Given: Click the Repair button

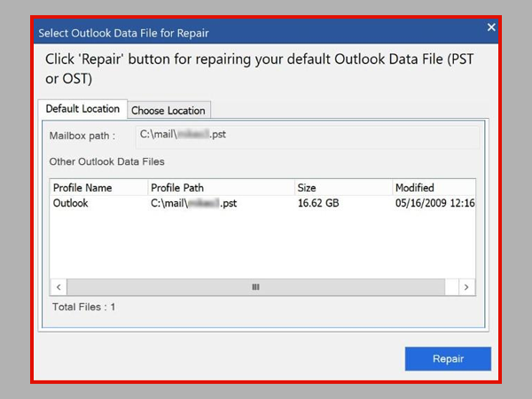Looking at the screenshot, I should coord(448,358).
